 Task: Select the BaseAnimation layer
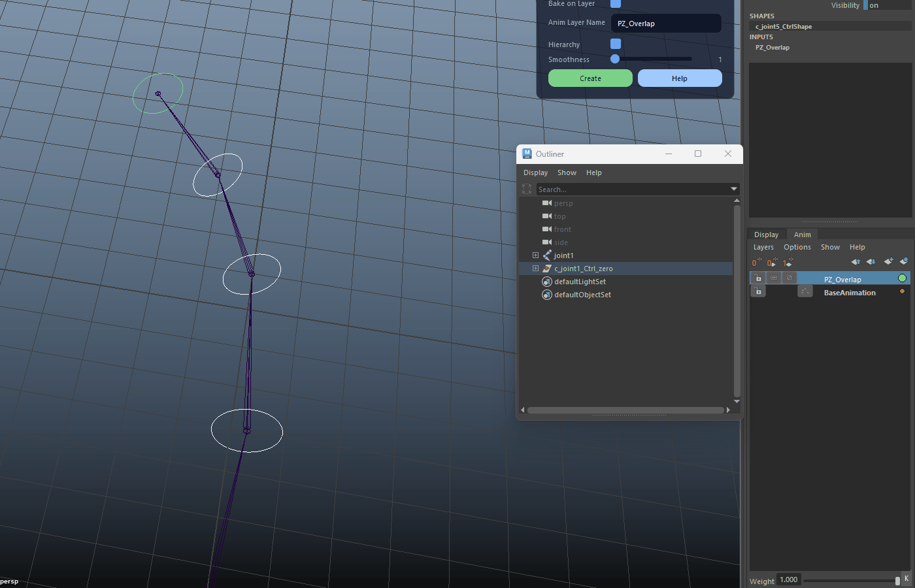click(x=850, y=293)
